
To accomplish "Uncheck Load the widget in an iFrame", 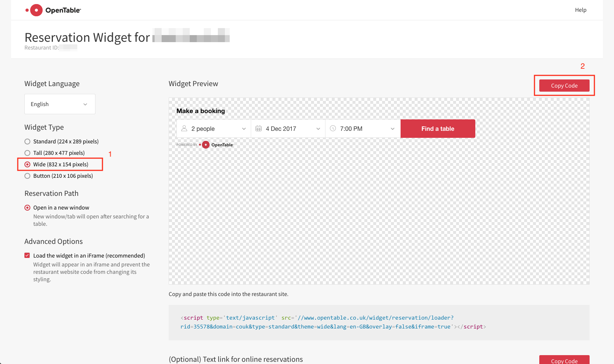I will pyautogui.click(x=27, y=255).
